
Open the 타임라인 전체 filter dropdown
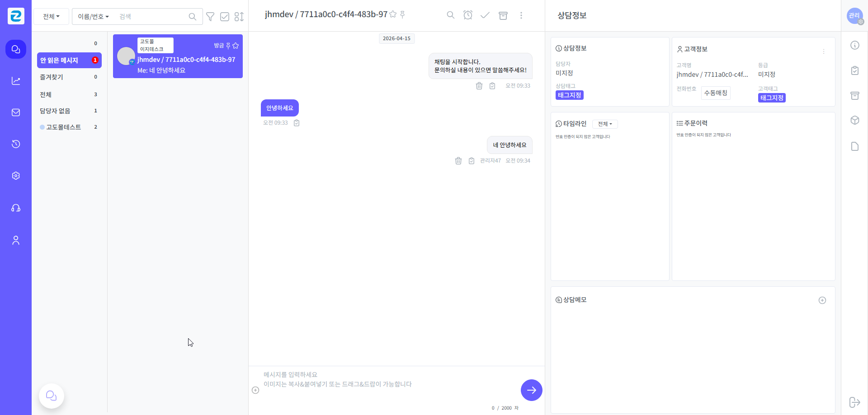pos(604,124)
